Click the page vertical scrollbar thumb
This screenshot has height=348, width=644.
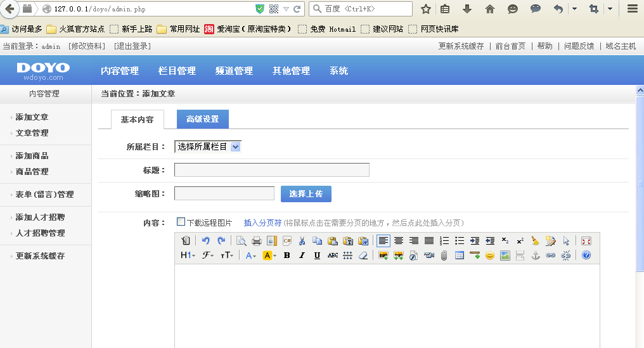640,183
